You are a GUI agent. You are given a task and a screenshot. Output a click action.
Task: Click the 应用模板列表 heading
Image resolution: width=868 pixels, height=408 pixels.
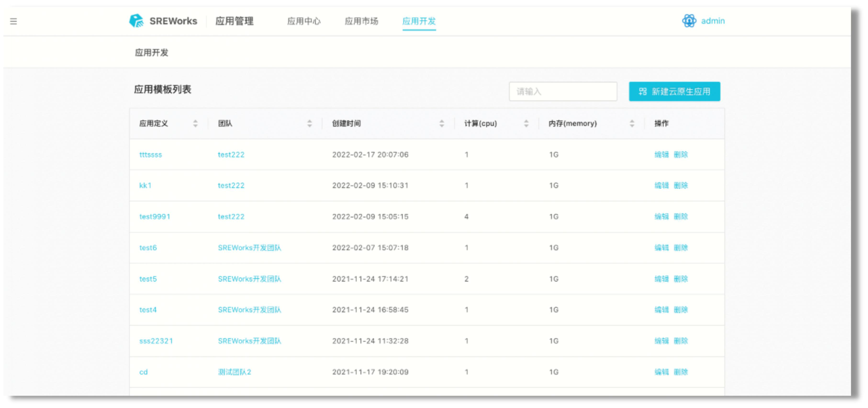tap(163, 89)
